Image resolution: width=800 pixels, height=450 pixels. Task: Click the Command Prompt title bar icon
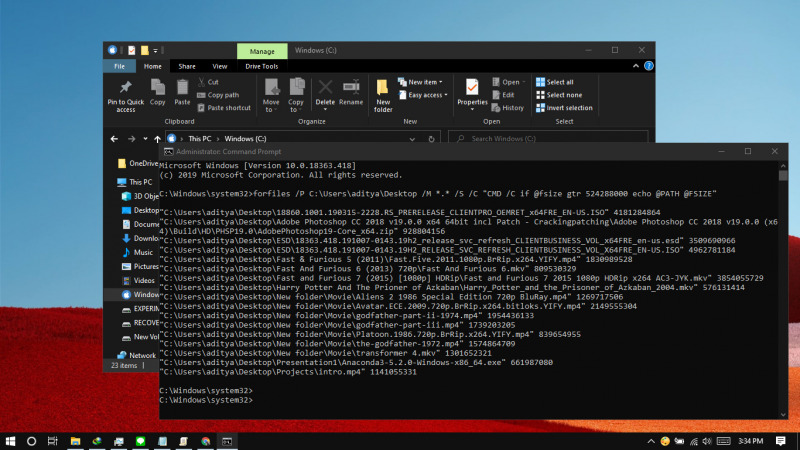click(168, 152)
